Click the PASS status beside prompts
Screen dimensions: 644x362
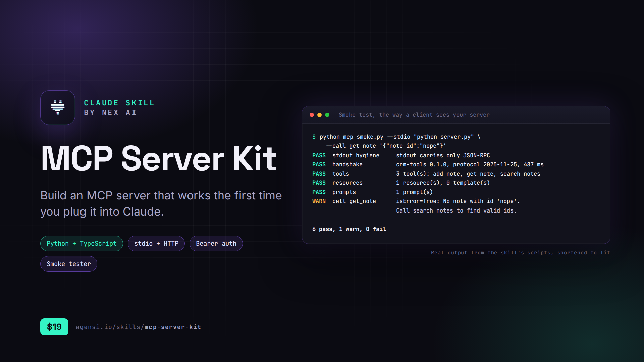click(x=319, y=192)
